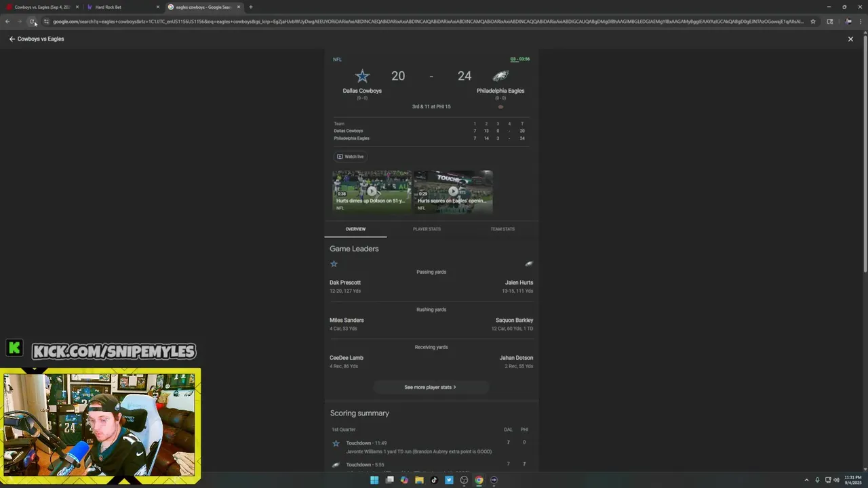The width and height of the screenshot is (868, 488).
Task: Click Cowboys star icon beside Touchdown 11:49
Action: pyautogui.click(x=336, y=443)
